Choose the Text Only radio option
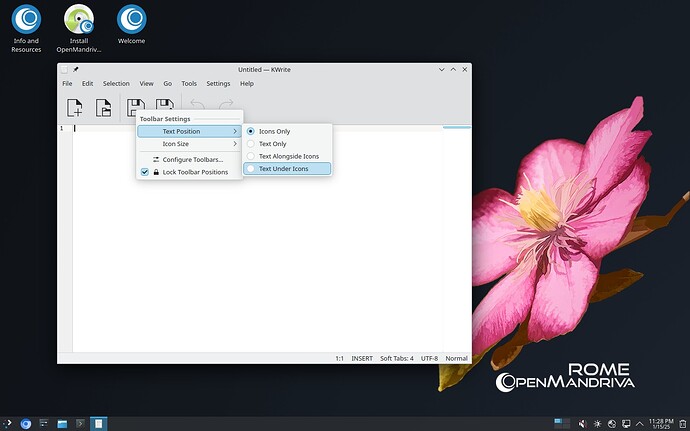Image resolution: width=690 pixels, height=431 pixels. coord(272,144)
